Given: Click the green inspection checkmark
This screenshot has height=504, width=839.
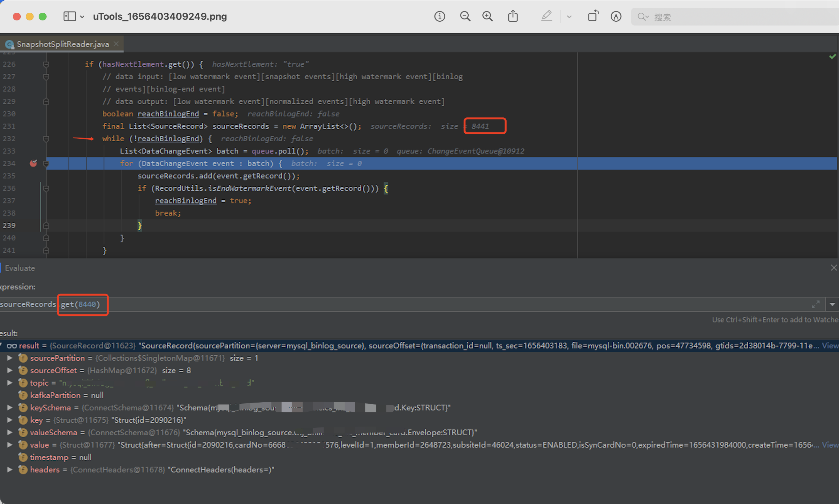Looking at the screenshot, I should [x=832, y=56].
